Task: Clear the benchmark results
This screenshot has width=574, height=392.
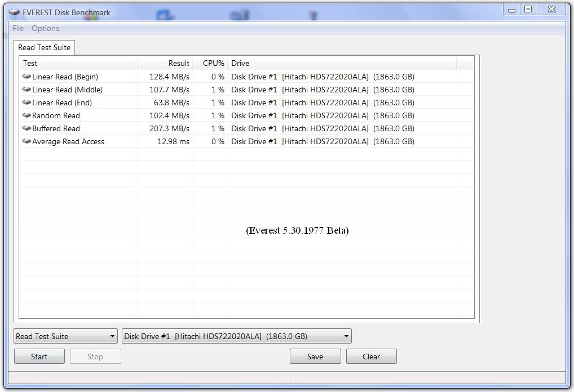Action: [x=371, y=357]
